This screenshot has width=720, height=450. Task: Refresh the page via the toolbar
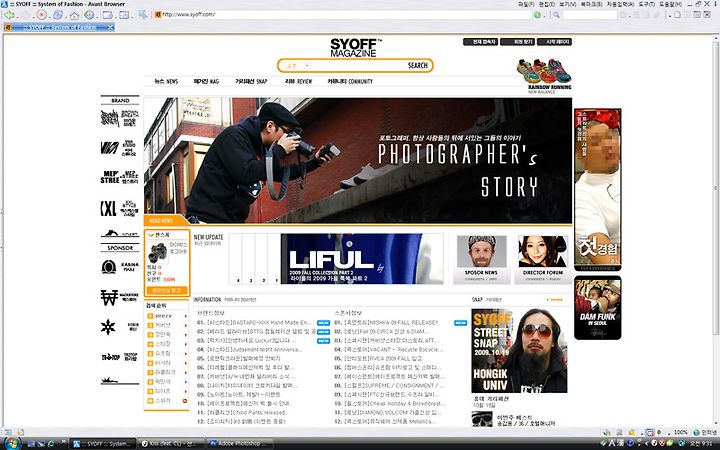pos(57,15)
